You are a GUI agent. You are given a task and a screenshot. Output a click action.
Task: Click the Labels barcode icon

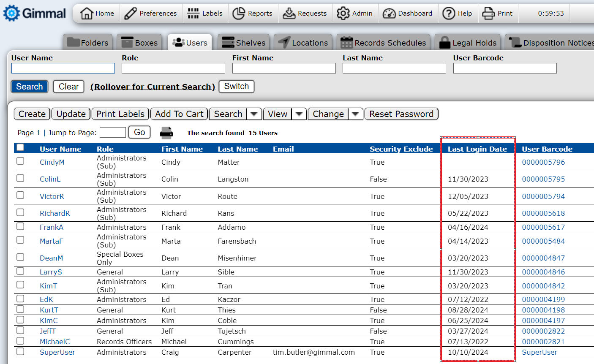click(193, 14)
